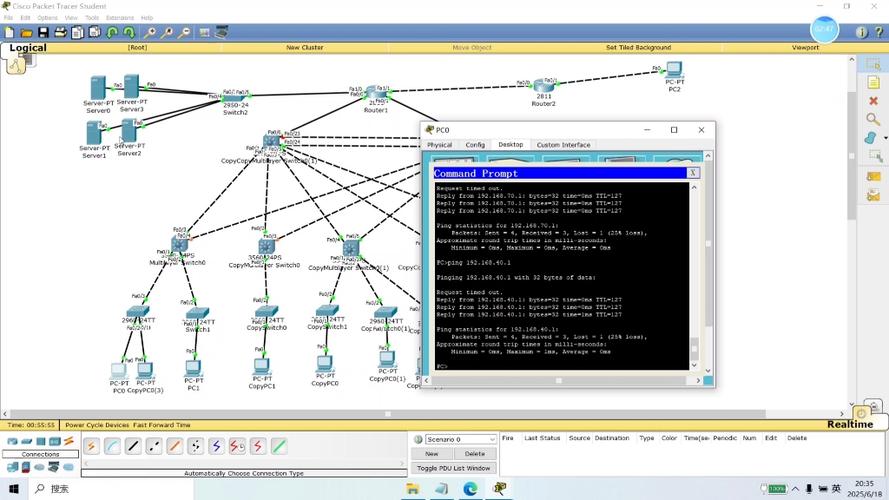Choose the console cable connection icon
Screen dimensions: 889x500
112,446
